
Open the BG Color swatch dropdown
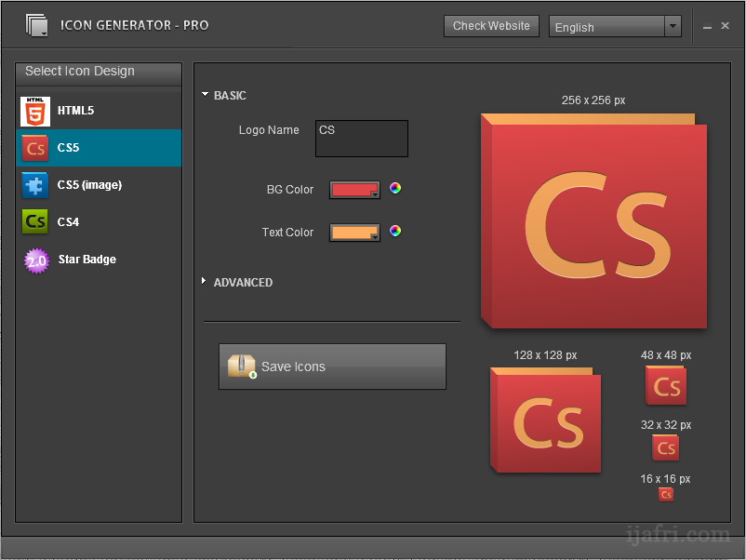point(354,190)
